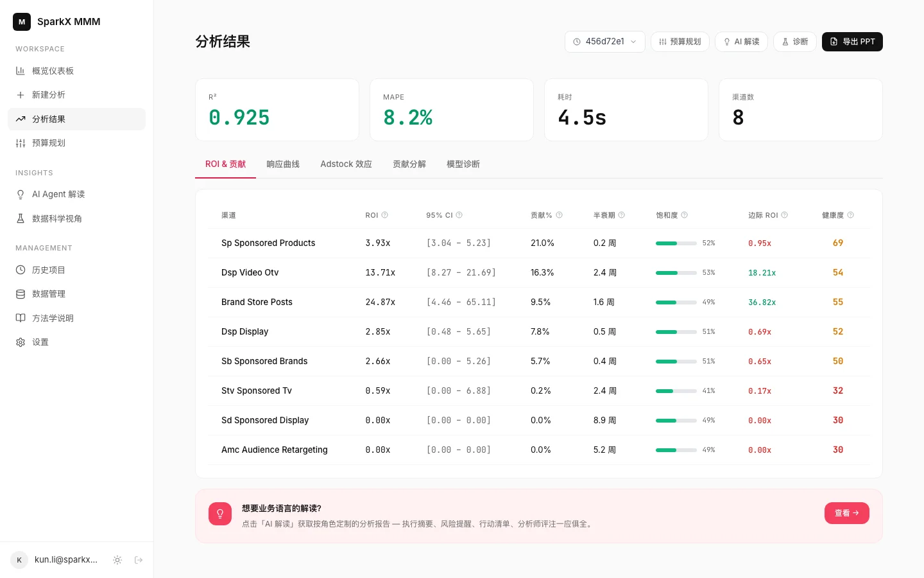Click the help icon next to 饱和度 header
Screen dimensions: 924x578
[x=685, y=215]
